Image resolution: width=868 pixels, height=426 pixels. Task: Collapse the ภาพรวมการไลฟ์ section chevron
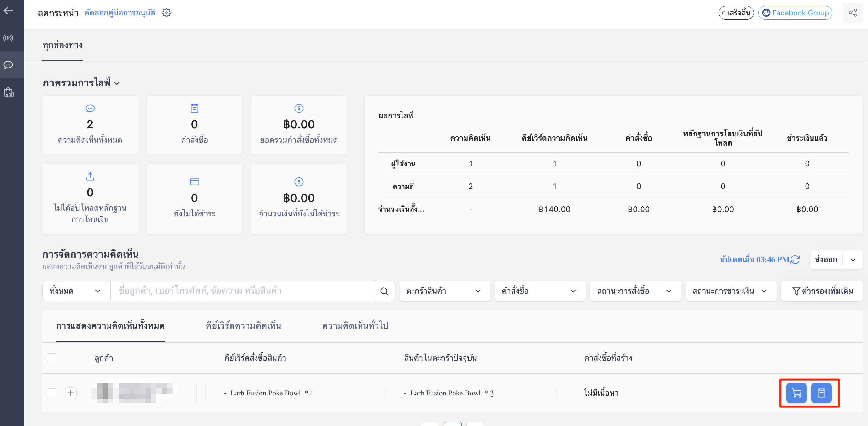point(117,83)
